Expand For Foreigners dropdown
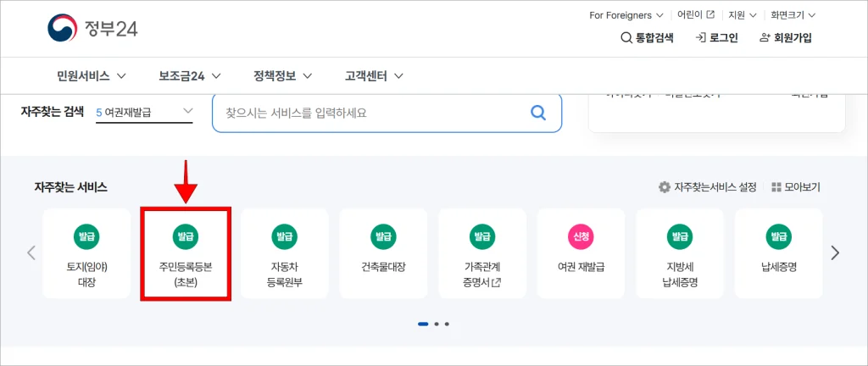 tap(626, 15)
